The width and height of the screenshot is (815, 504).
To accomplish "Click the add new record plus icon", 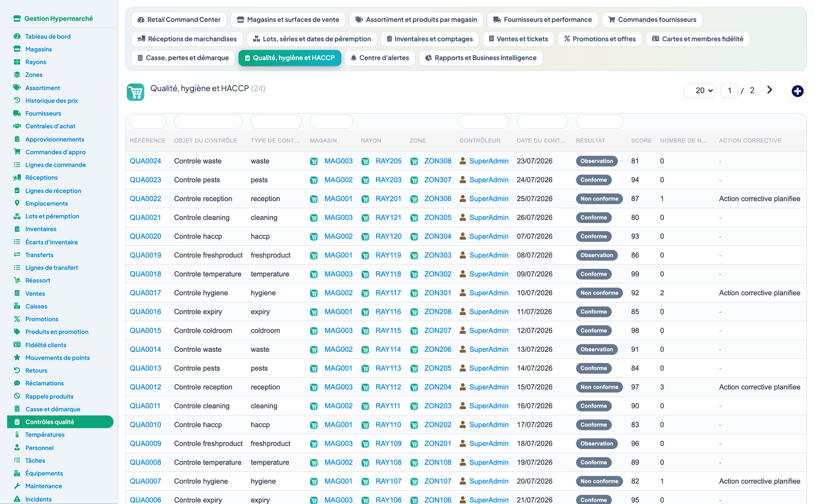I will pyautogui.click(x=798, y=91).
